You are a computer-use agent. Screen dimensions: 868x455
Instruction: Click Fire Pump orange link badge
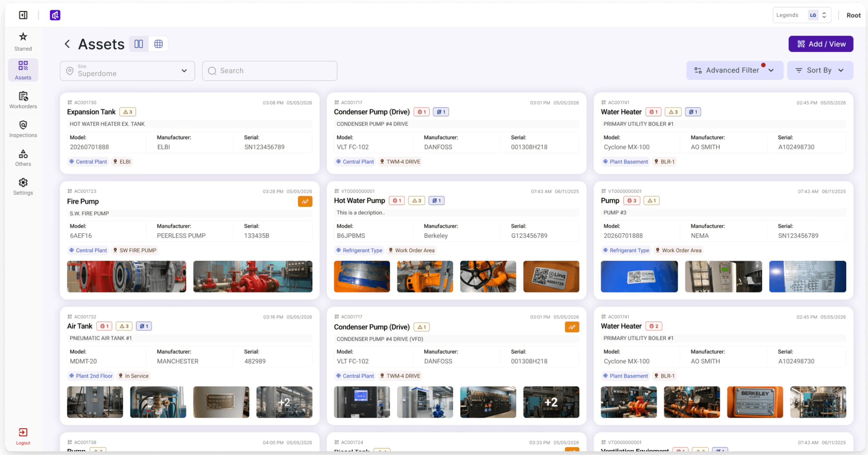[x=305, y=201]
